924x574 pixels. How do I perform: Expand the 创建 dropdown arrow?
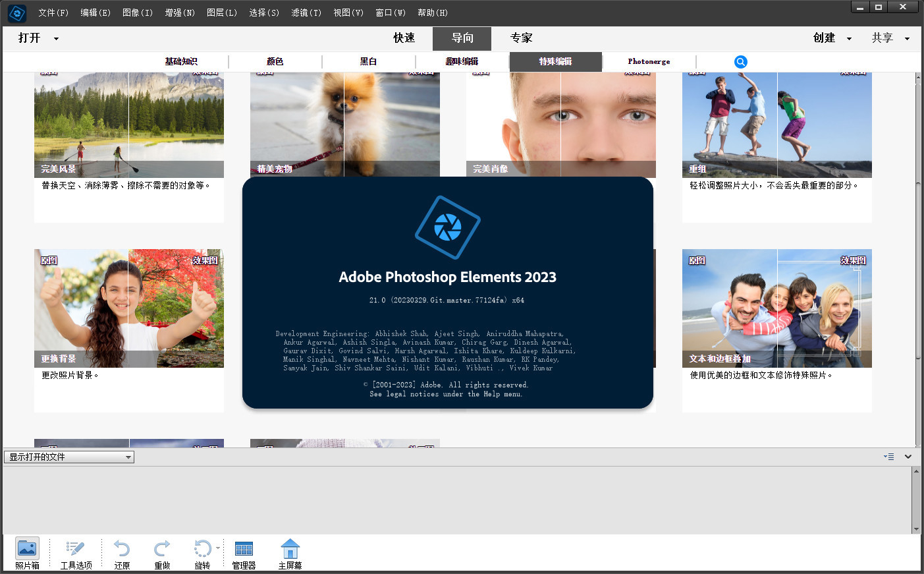849,39
